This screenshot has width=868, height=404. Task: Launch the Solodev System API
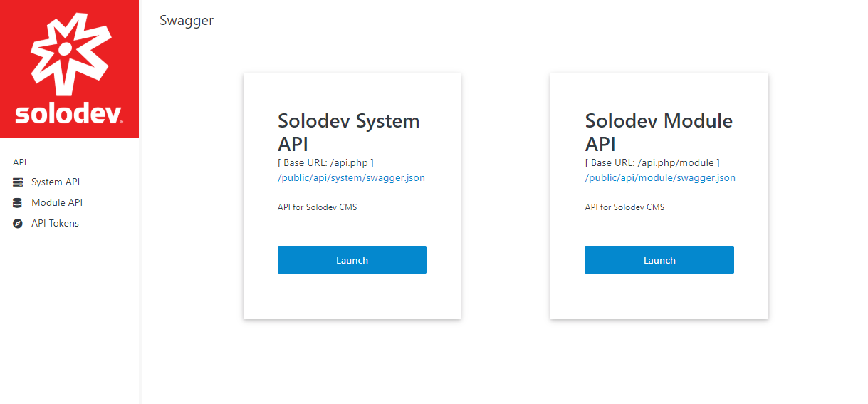[x=352, y=260]
